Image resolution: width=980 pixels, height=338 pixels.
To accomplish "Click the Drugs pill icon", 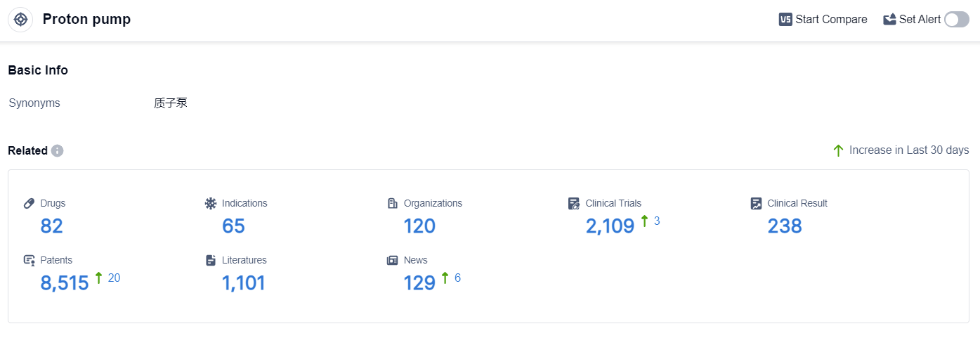I will [x=29, y=203].
